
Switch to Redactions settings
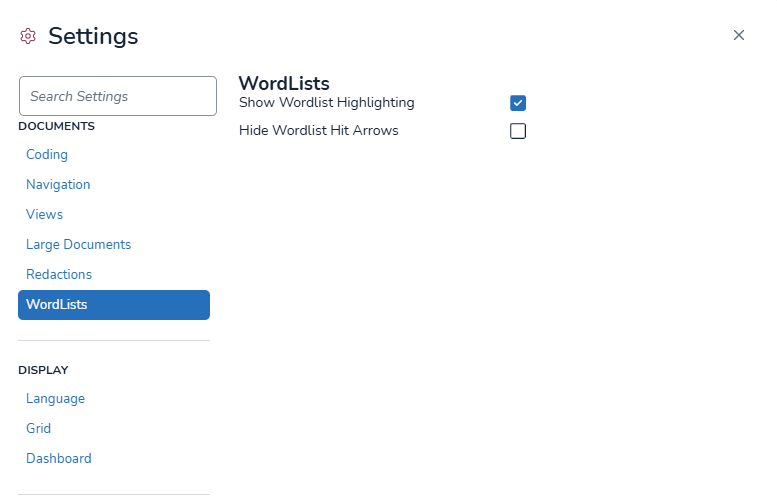pos(59,275)
